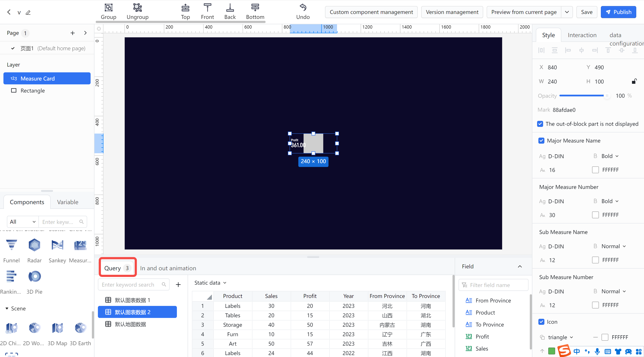Open the All components category dropdown
Viewport: 644px width, 357px height.
tap(23, 222)
